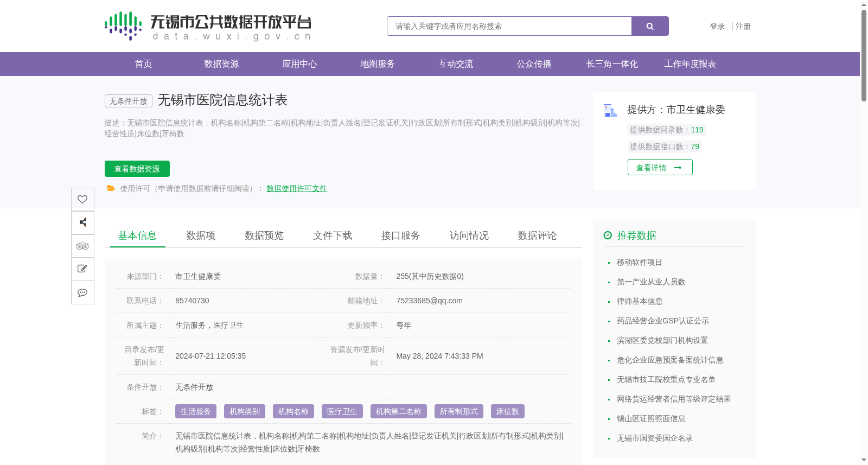
Task: Switch to the 接口服务 tab
Action: (401, 235)
